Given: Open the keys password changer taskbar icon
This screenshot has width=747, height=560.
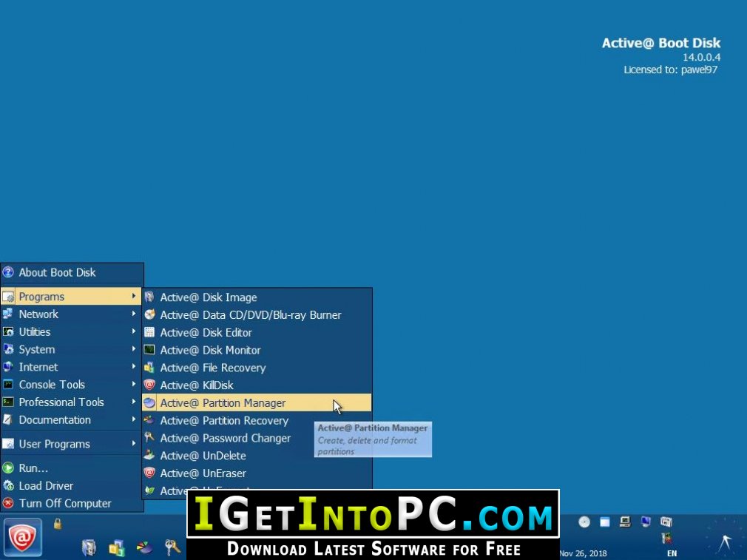Looking at the screenshot, I should (172, 547).
